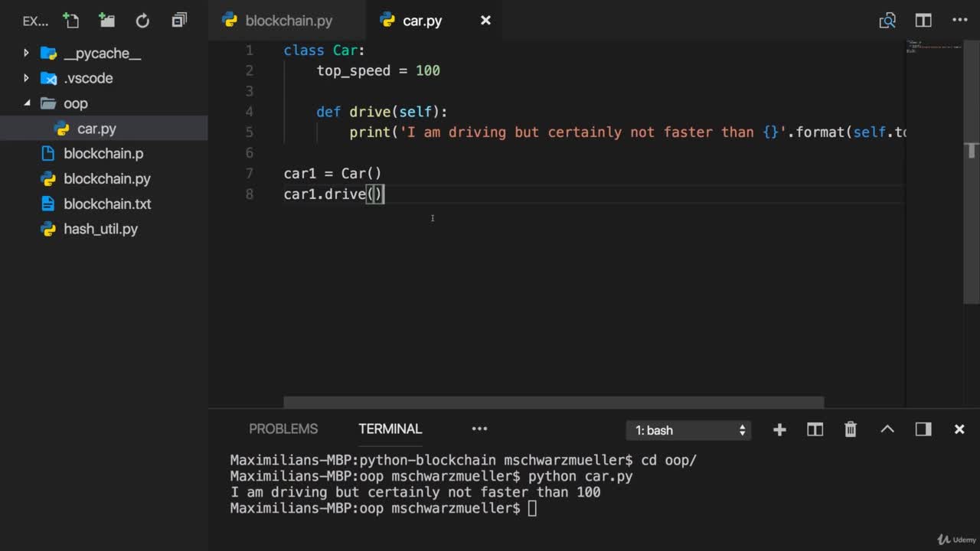Click the editor's vertical scrollbar
This screenshot has width=980, height=551.
971,174
